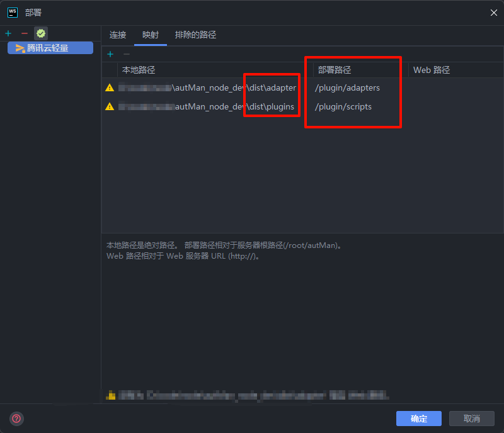Add a new path mapping row
Image resolution: width=504 pixels, height=433 pixels.
tap(110, 55)
